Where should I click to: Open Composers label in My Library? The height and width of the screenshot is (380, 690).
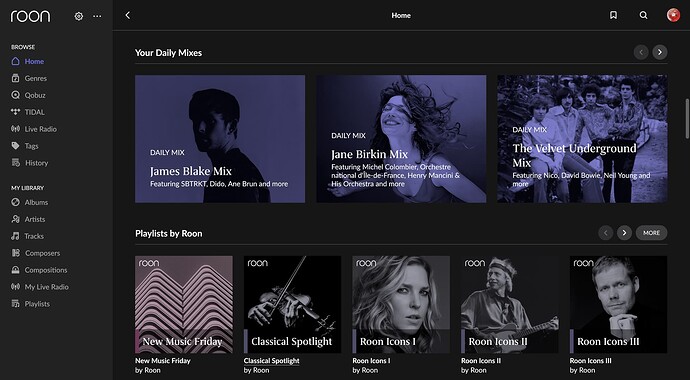(x=42, y=253)
